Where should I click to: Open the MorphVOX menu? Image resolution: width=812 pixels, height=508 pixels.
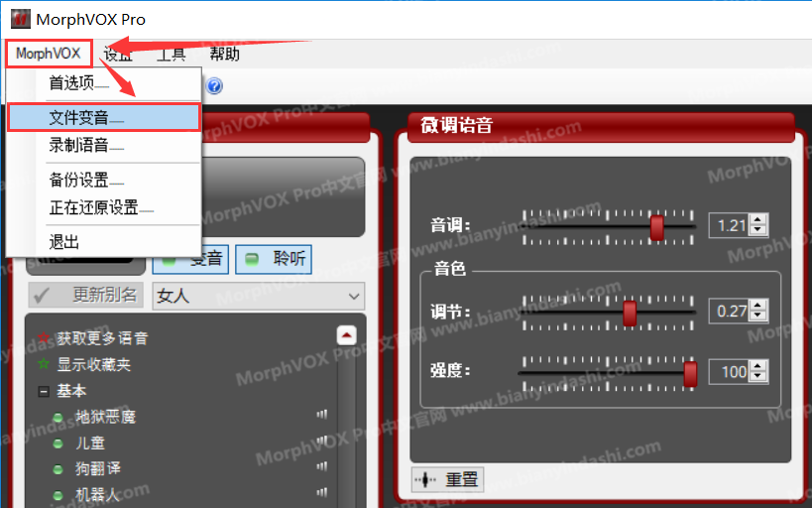pos(49,54)
